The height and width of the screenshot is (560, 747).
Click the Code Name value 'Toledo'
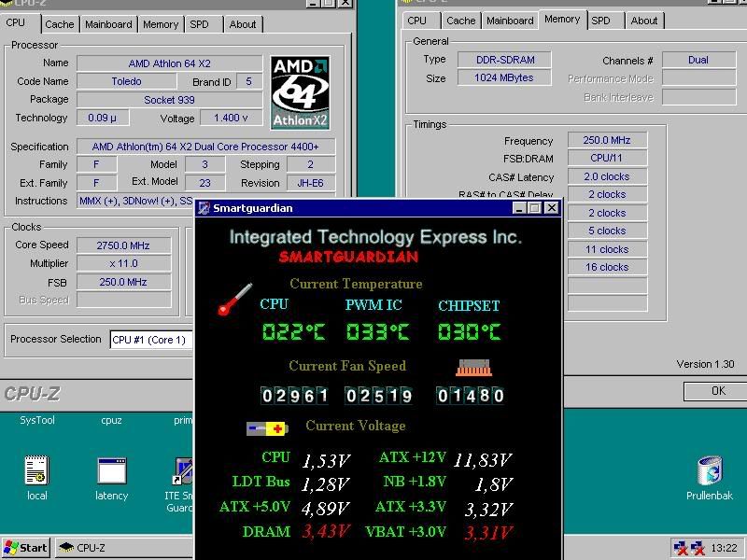point(127,81)
